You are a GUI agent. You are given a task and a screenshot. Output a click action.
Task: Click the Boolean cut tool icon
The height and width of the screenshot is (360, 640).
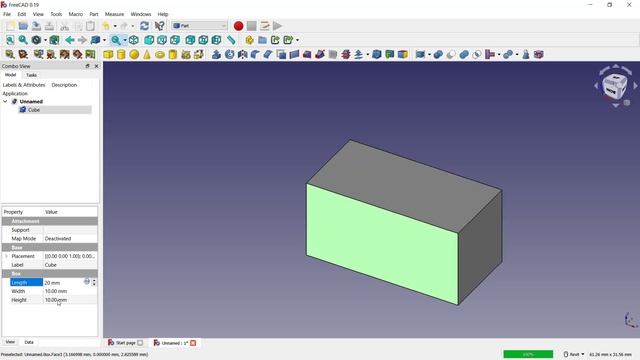click(x=451, y=54)
